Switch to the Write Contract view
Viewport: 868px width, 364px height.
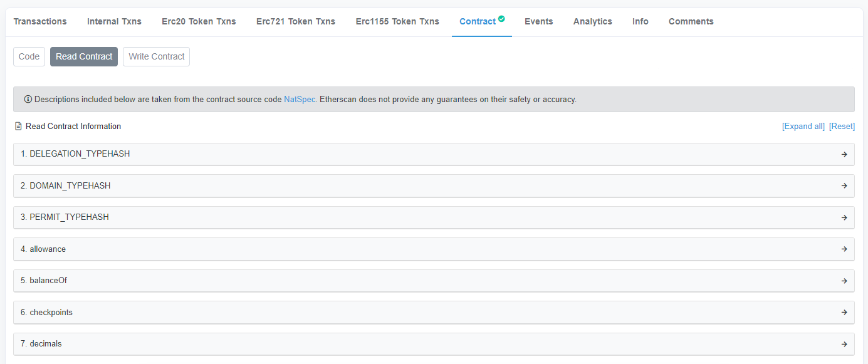[x=157, y=56]
